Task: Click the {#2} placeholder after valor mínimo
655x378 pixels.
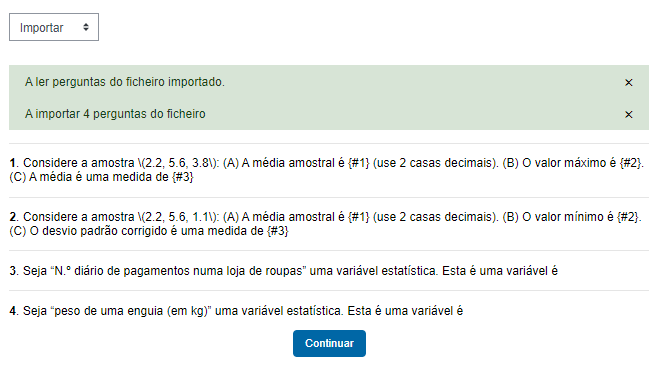Action: 628,217
